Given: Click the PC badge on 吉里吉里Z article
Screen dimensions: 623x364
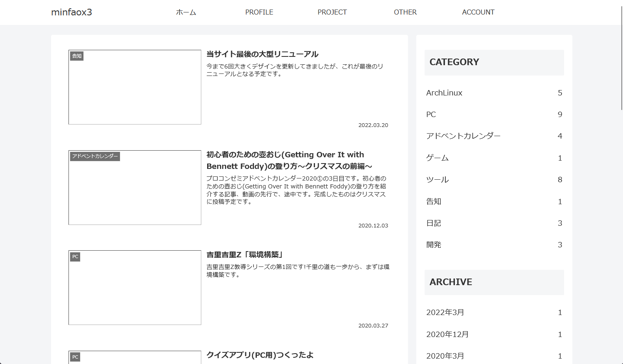Looking at the screenshot, I should [x=75, y=257].
